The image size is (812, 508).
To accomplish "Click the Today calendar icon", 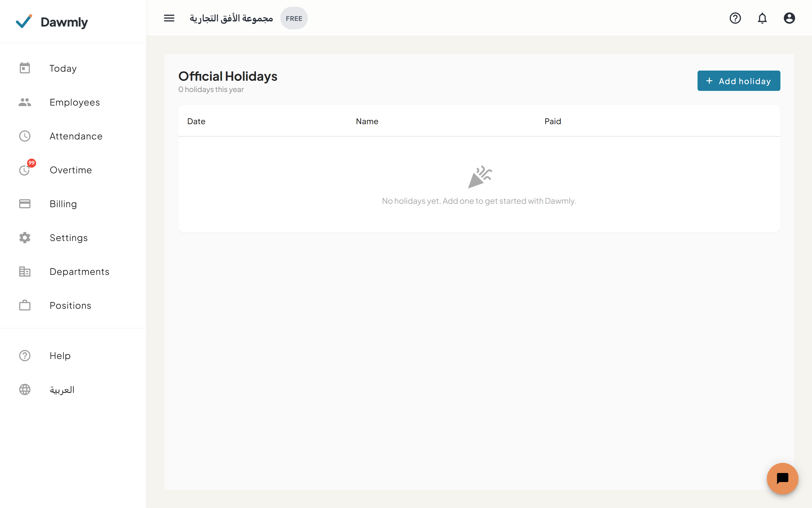I will click(x=25, y=68).
